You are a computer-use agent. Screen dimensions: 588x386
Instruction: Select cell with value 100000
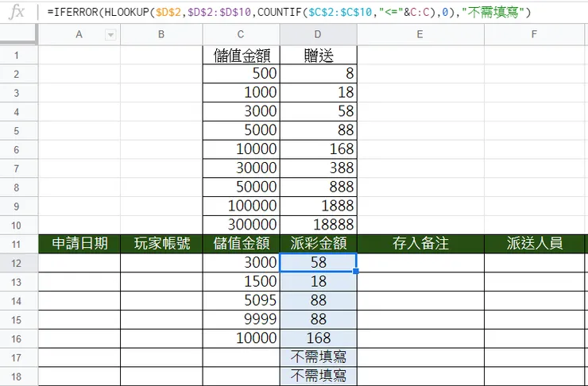[241, 207]
